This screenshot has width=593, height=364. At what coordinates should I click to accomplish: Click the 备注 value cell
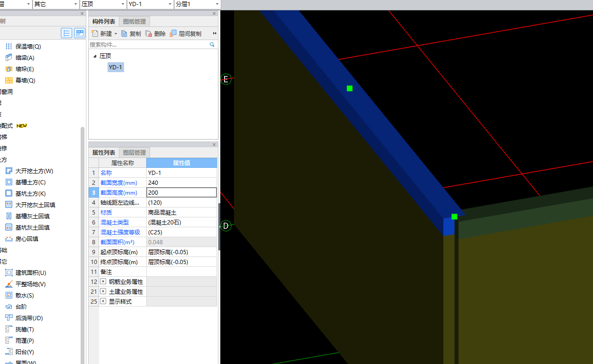point(182,272)
